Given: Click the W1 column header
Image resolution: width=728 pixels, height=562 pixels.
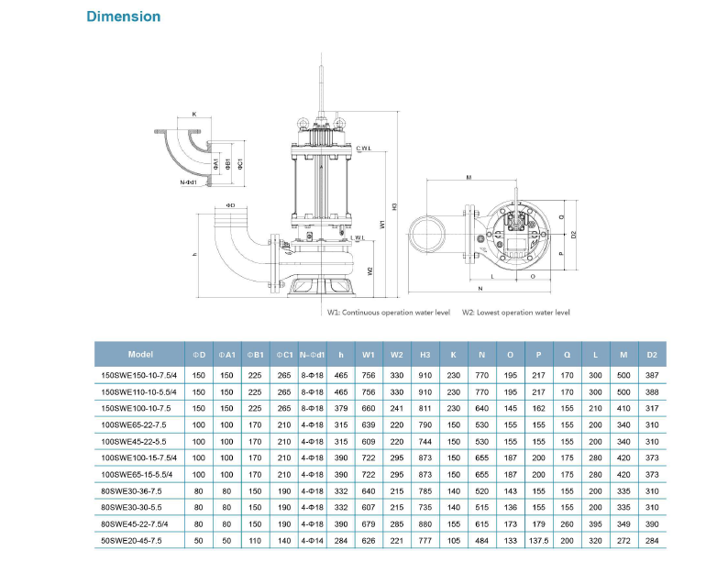Looking at the screenshot, I should pyautogui.click(x=369, y=355).
